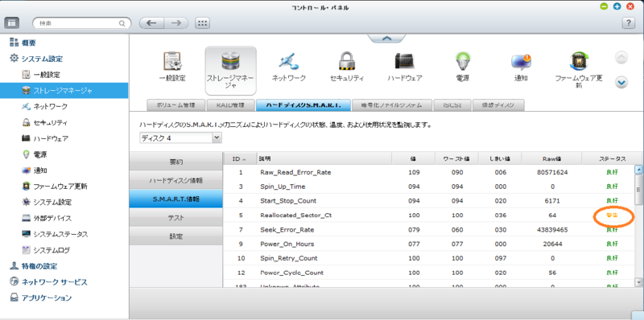The width and height of the screenshot is (644, 320).
Task: Click the vertical scrollbar thumb of the table
Action: pyautogui.click(x=638, y=189)
